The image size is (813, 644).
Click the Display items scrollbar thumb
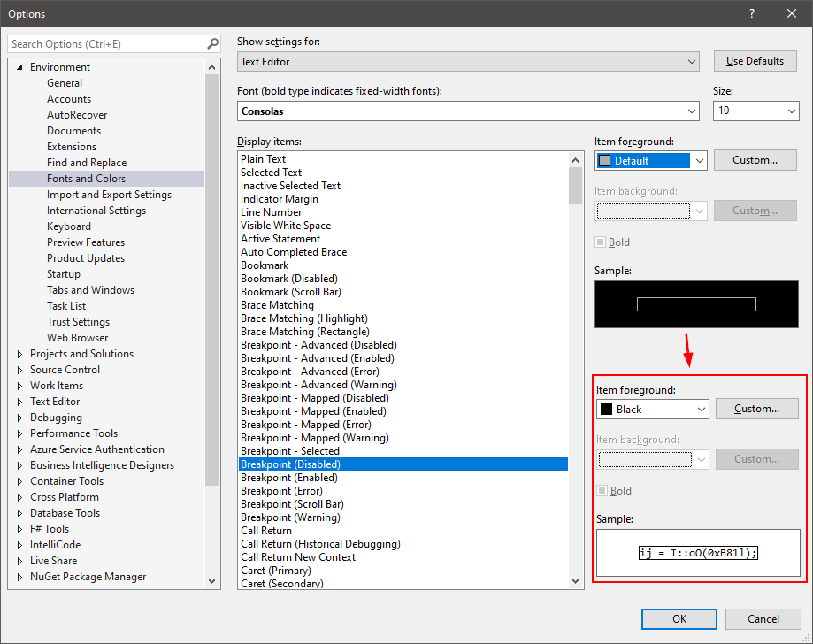[576, 186]
